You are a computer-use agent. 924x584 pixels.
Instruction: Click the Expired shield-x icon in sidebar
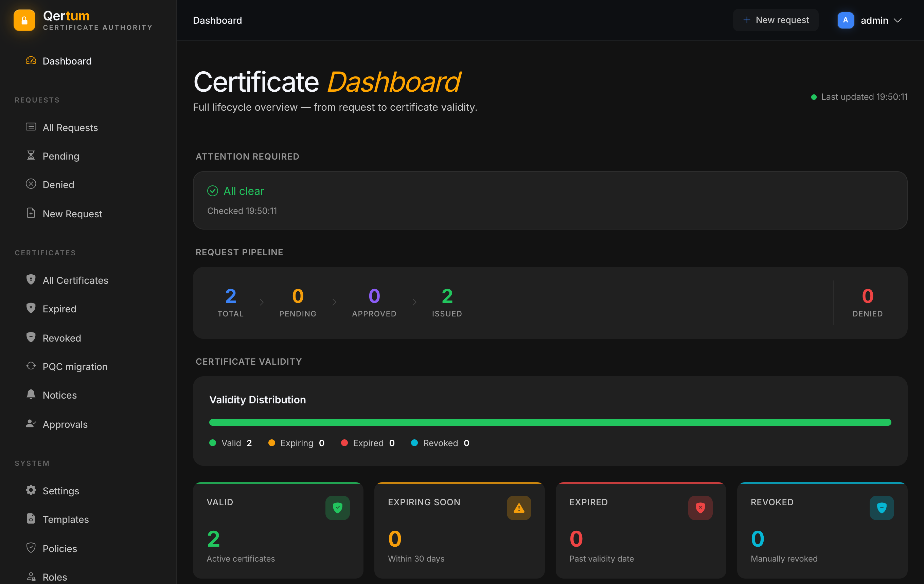point(31,308)
